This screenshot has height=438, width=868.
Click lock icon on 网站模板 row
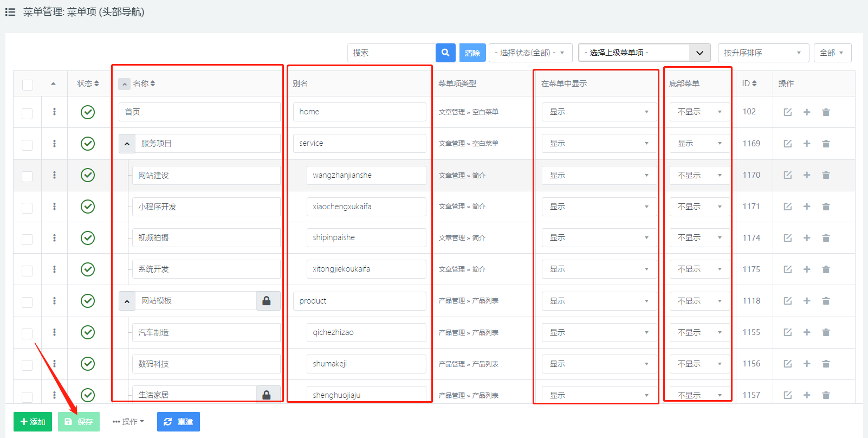267,301
